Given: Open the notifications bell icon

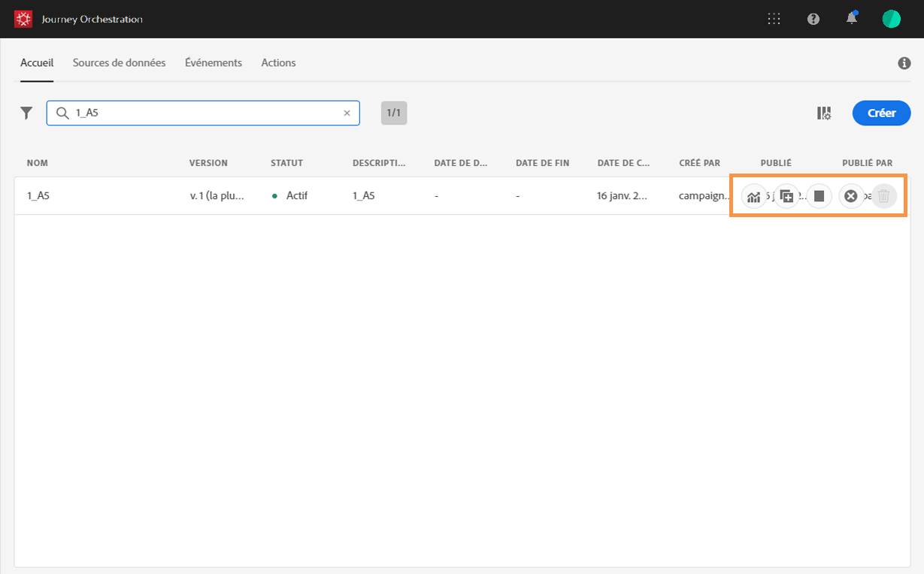Looking at the screenshot, I should point(852,19).
